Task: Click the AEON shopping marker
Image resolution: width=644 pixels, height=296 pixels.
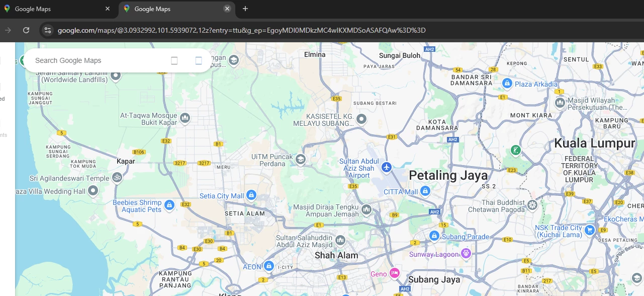Action: pyautogui.click(x=269, y=266)
